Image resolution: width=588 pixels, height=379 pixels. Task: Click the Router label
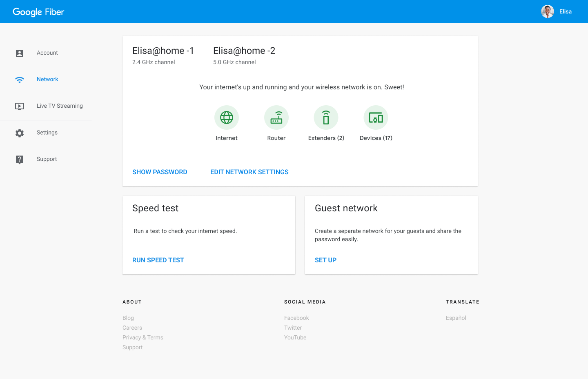276,138
